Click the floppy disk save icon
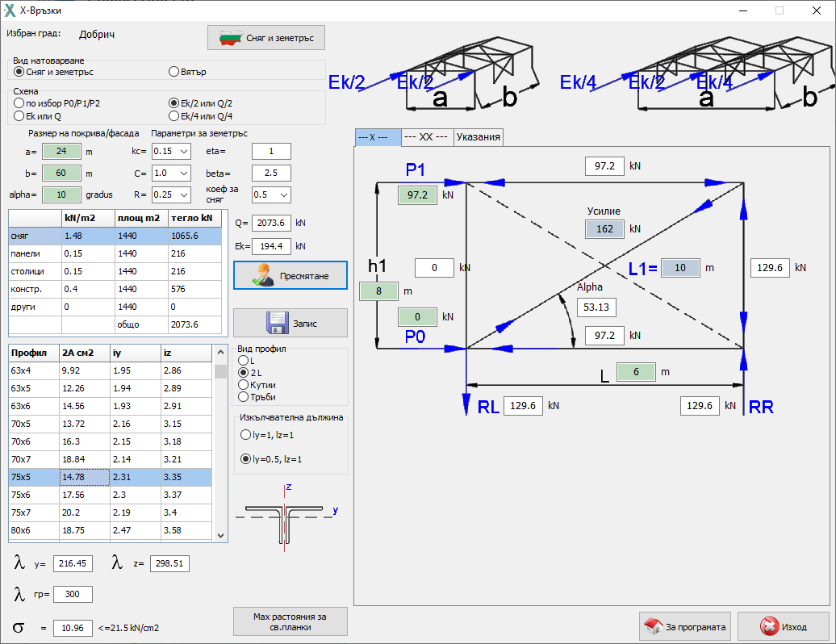836x644 pixels. (278, 323)
